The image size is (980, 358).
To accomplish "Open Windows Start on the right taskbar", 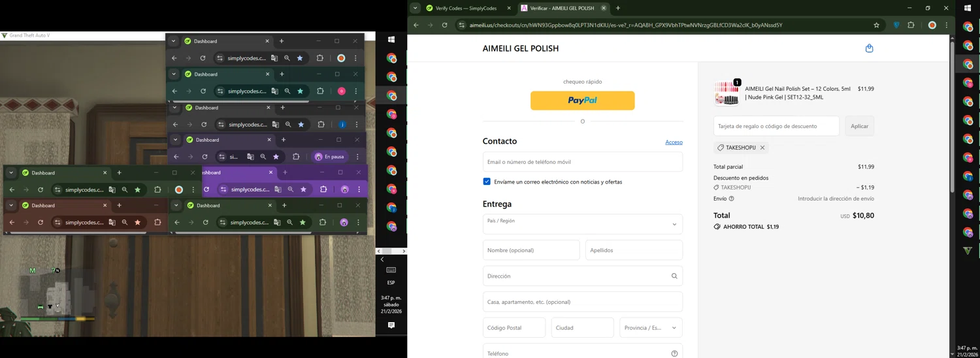I will click(968, 8).
